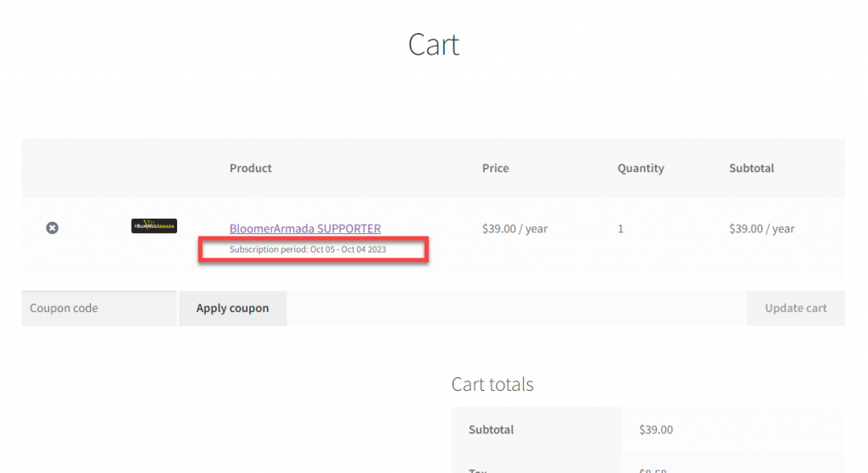The image size is (868, 473).
Task: Click the Cart totals heading
Action: tap(492, 384)
